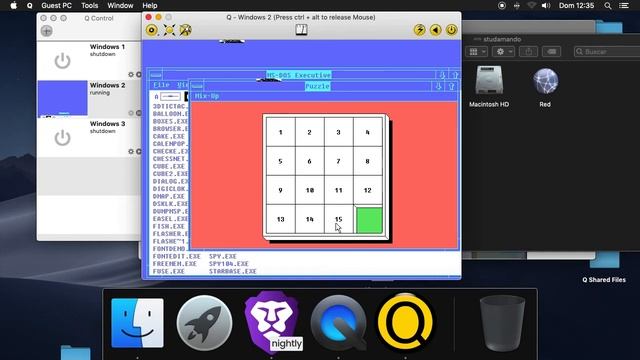Click the document icon in the Q toolbar center
This screenshot has height=360, width=640.
(x=301, y=30)
